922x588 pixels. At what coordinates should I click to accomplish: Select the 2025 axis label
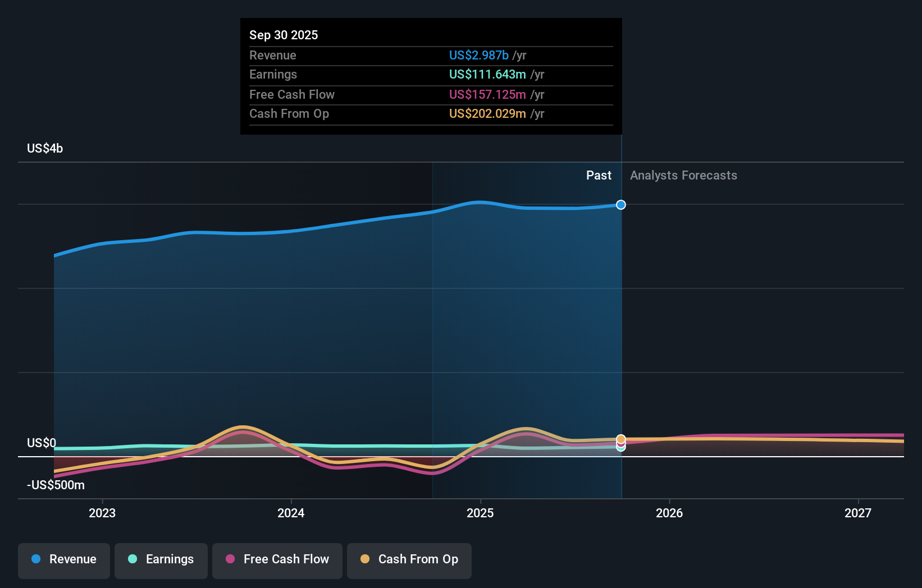tap(480, 513)
